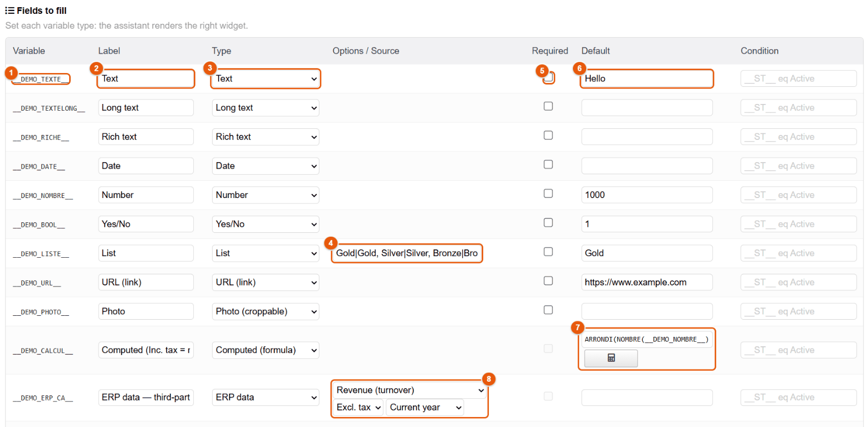
Task: Open the Revenue (turnover) source dropdown
Action: [410, 390]
